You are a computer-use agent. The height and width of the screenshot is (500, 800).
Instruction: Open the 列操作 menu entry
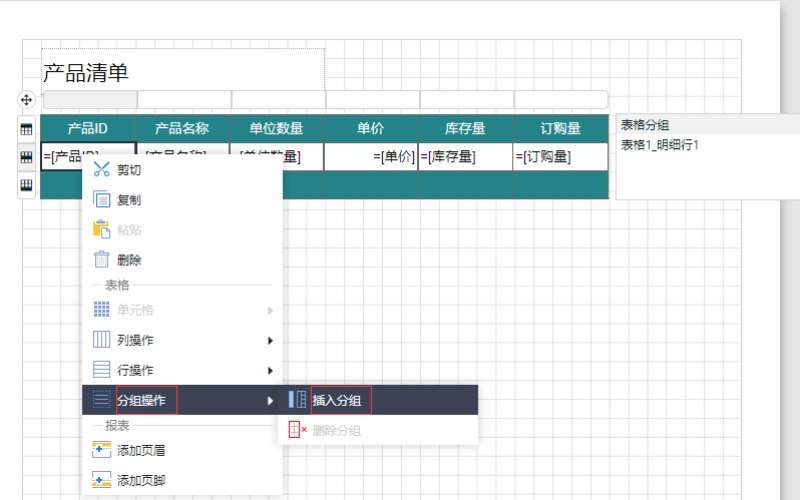click(182, 340)
